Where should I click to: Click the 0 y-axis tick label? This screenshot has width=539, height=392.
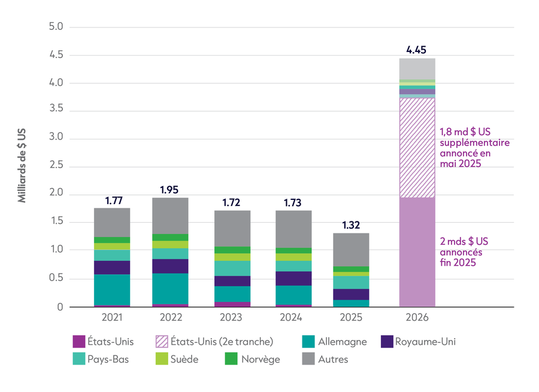click(60, 307)
